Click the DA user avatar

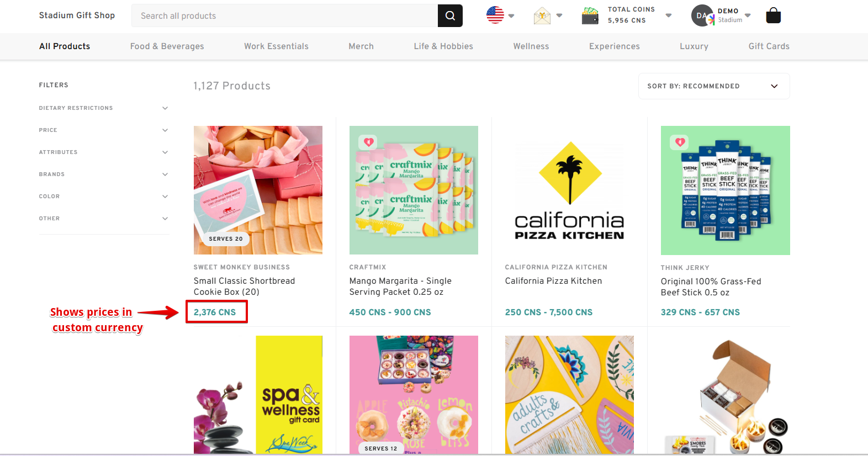[701, 15]
